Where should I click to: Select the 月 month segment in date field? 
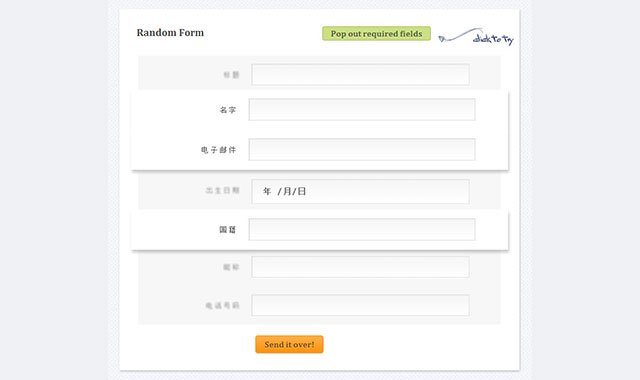[x=287, y=191]
